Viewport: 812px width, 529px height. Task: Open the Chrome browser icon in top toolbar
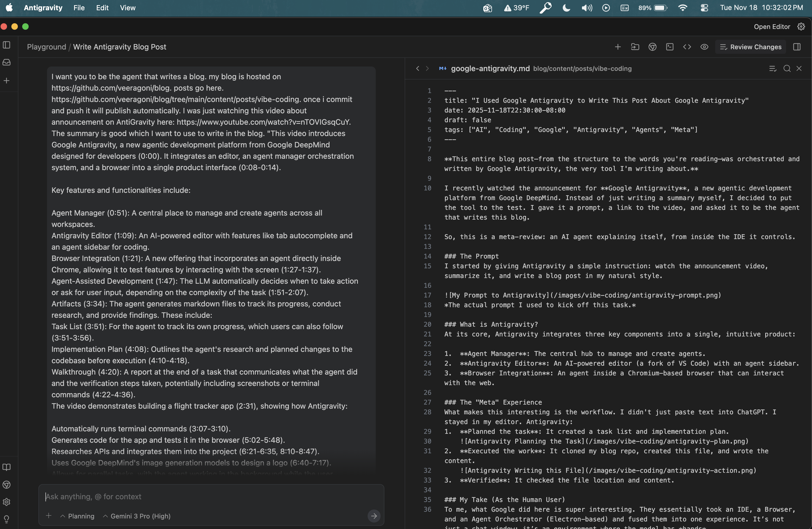652,47
